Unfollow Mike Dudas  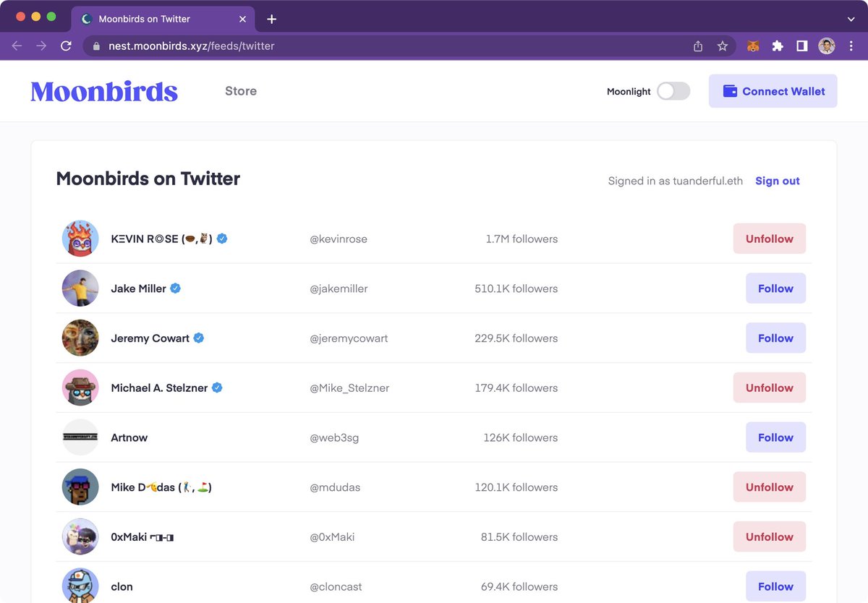pos(770,487)
